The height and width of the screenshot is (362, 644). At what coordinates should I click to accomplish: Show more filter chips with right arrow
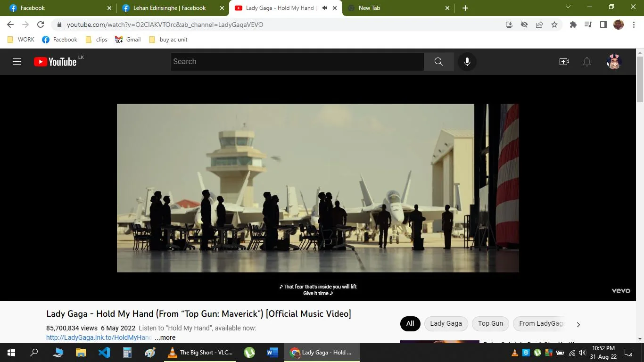pos(578,324)
